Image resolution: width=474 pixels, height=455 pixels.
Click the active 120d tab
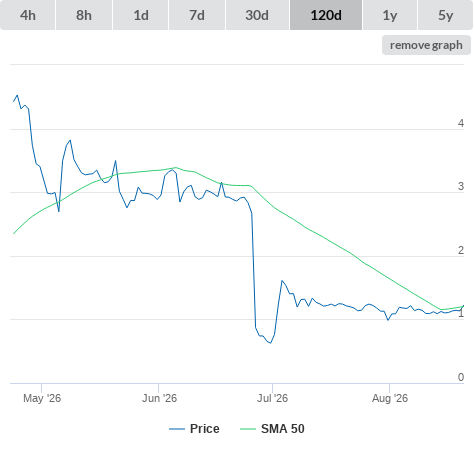[x=326, y=15]
